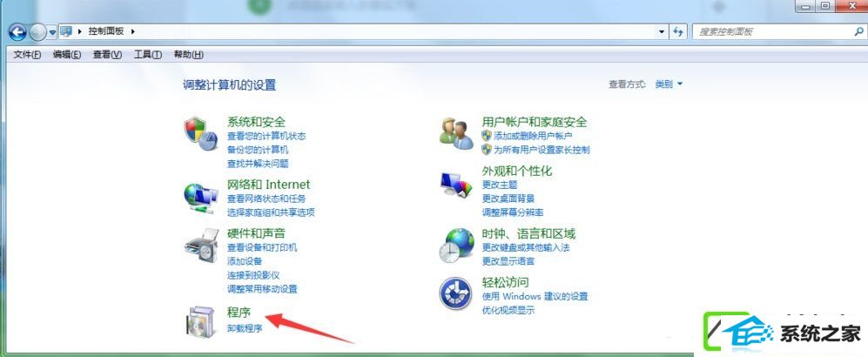Click the blue Back navigation arrow
This screenshot has height=357, width=868.
click(17, 32)
